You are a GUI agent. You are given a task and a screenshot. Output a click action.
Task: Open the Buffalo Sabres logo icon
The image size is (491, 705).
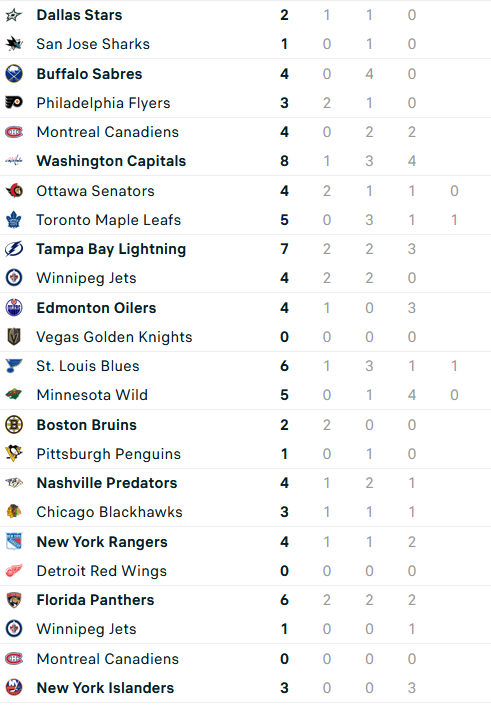[14, 74]
